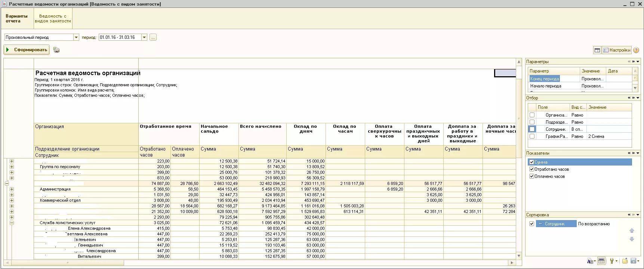
Task: Click the wrench tools icon in the bottom toolbar
Action: (612, 261)
